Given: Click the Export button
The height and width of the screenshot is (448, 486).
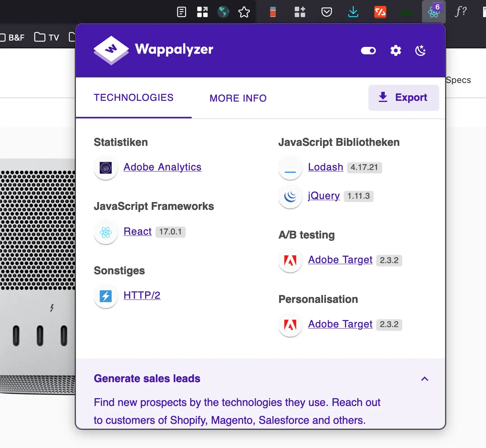Looking at the screenshot, I should click(x=404, y=97).
